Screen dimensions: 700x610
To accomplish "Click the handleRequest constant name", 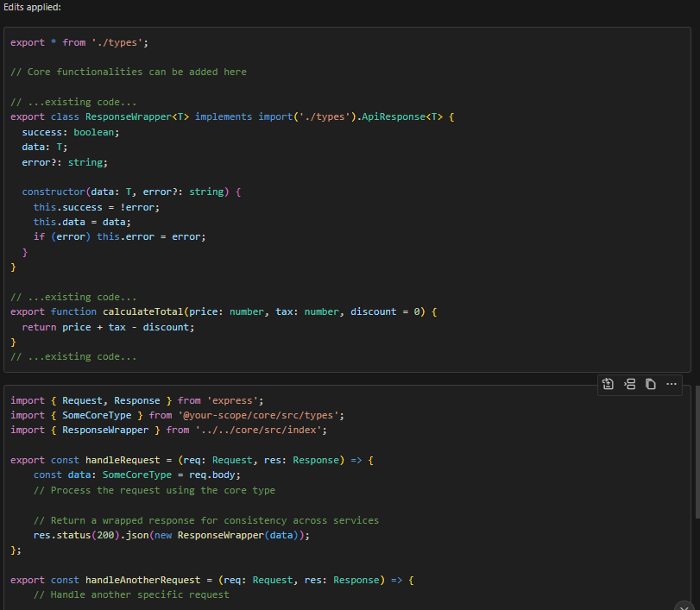I will coord(123,460).
